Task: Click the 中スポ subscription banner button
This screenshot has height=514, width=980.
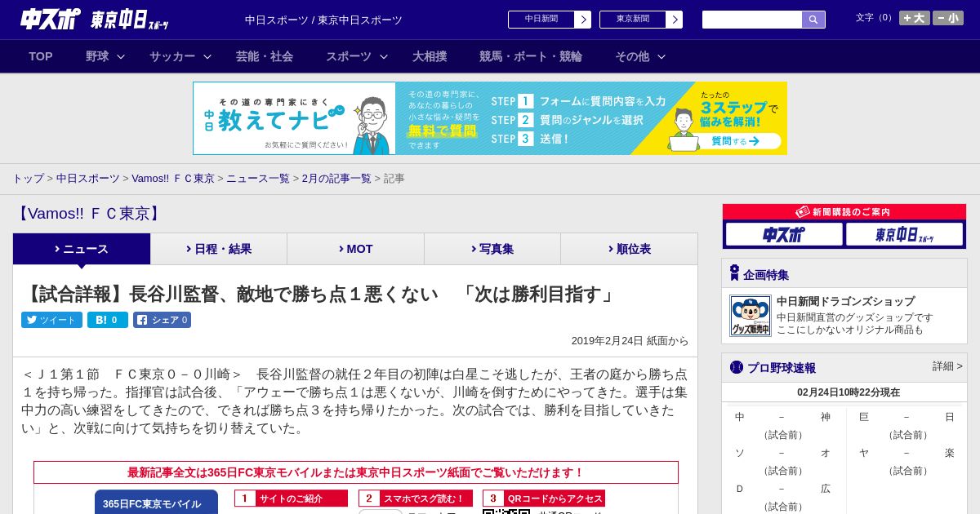Action: click(x=784, y=235)
